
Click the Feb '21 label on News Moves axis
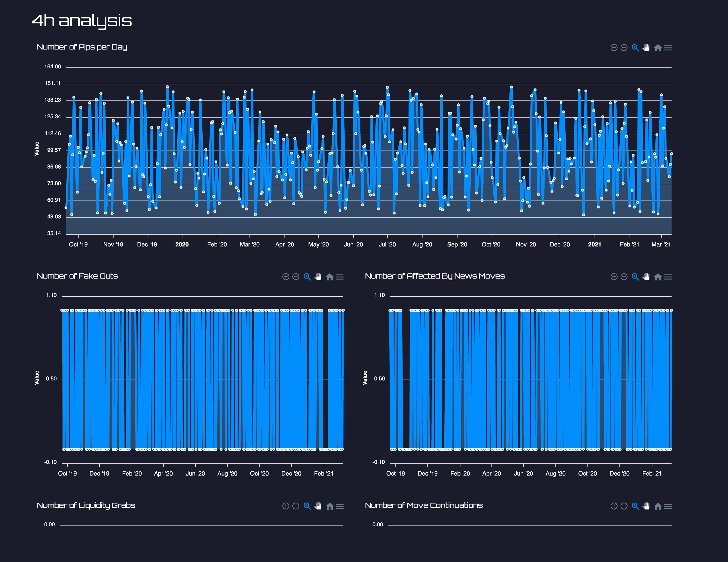652,473
